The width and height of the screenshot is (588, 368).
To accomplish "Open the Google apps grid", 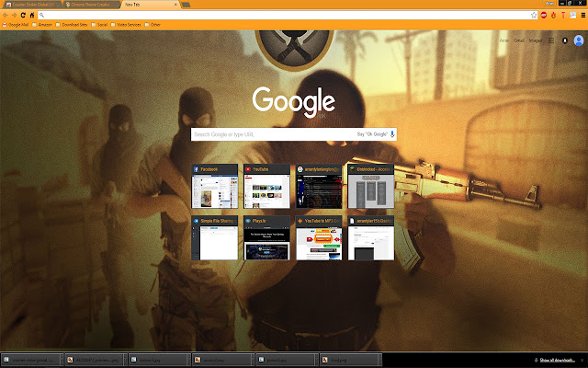I will pyautogui.click(x=551, y=40).
